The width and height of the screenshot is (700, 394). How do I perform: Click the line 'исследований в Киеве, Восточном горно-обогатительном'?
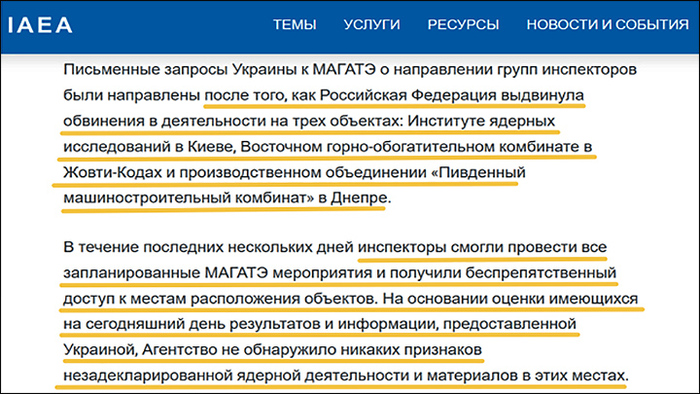(327, 147)
